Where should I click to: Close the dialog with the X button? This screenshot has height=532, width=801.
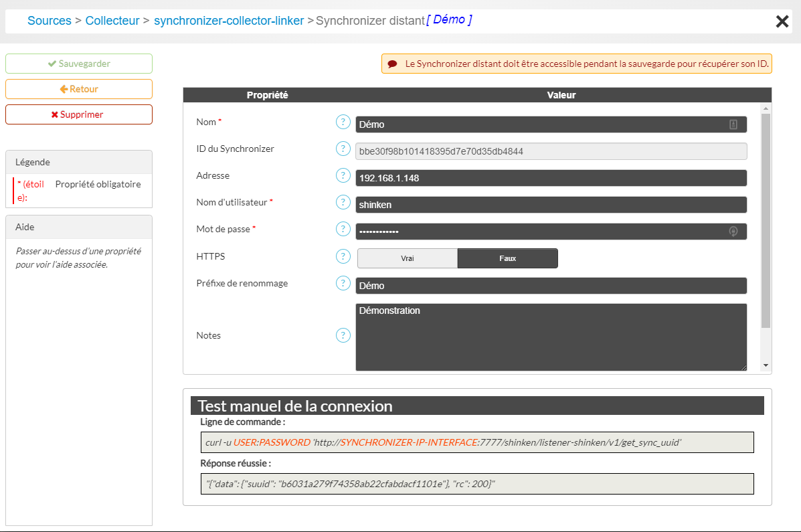(782, 21)
